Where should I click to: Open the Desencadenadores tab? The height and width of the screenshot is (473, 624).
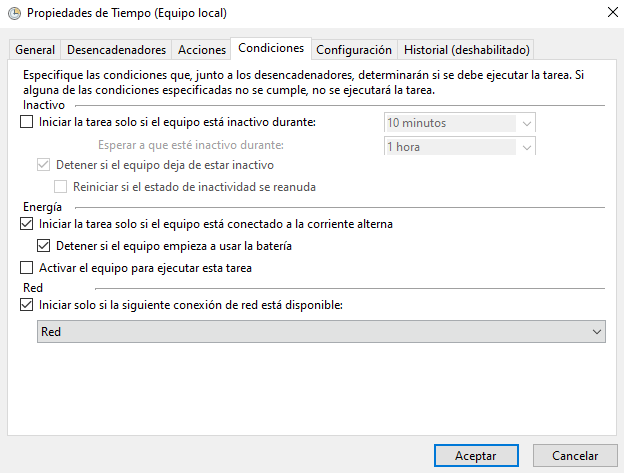116,49
